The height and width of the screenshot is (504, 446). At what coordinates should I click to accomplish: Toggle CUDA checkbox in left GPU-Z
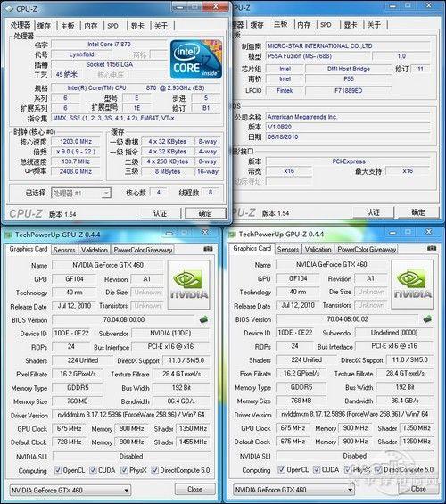coord(93,470)
